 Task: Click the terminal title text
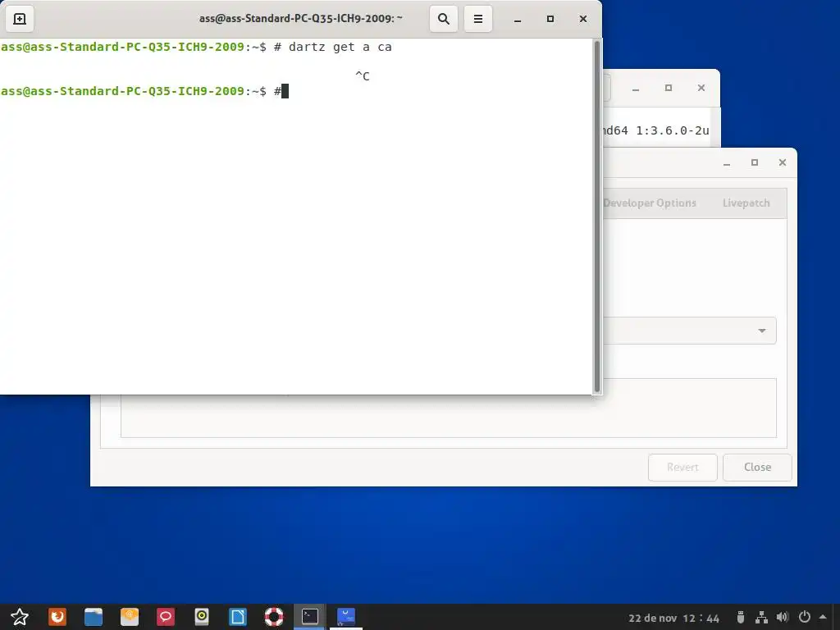(x=300, y=19)
